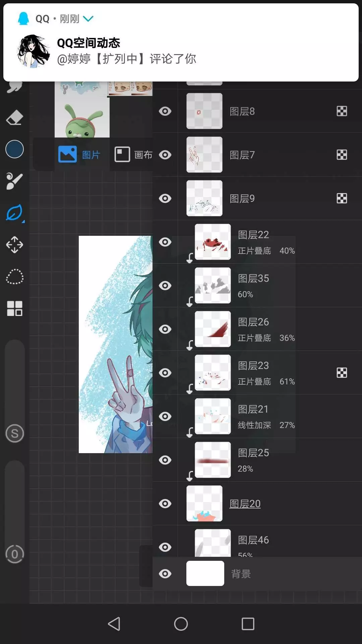Select the 图层7 layer thumbnail
The image size is (362, 644).
(204, 155)
